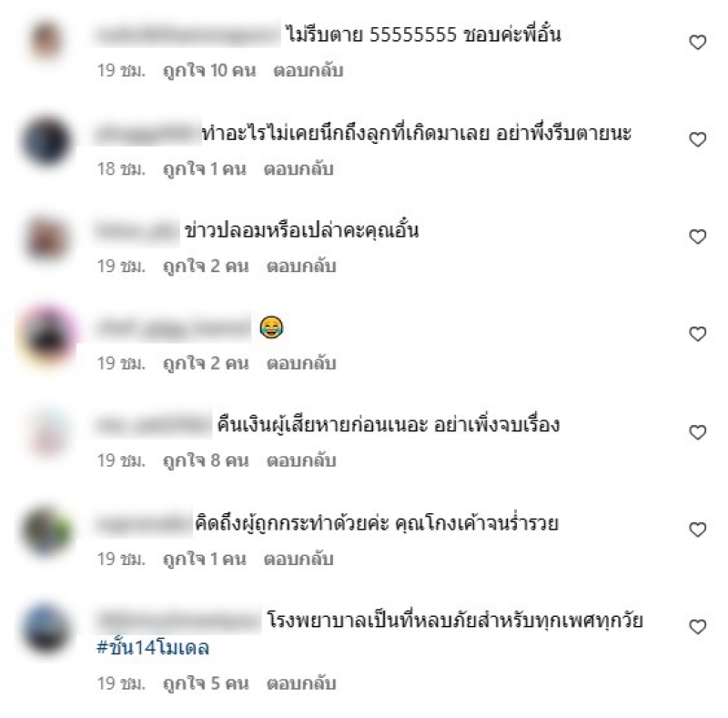Reply to the 'ข่าวปลอมหรือเปล่า' comment
Image resolution: width=728 pixels, height=718 pixels.
301,266
